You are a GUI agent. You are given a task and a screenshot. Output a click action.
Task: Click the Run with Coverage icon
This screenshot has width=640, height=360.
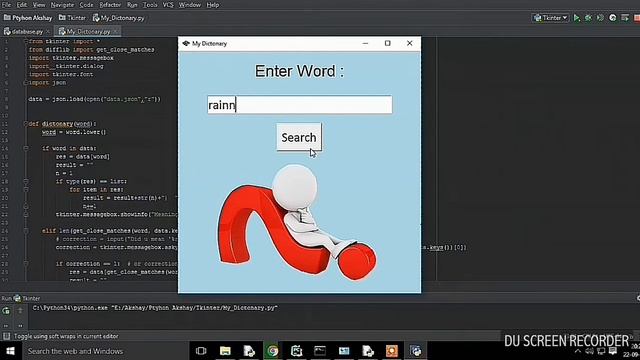[600, 18]
